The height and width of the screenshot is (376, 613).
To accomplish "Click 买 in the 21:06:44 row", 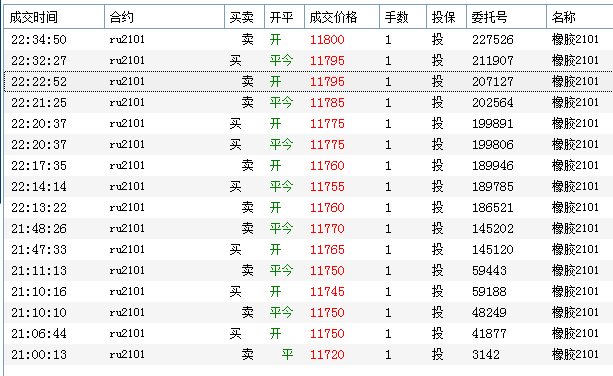I will click(235, 334).
